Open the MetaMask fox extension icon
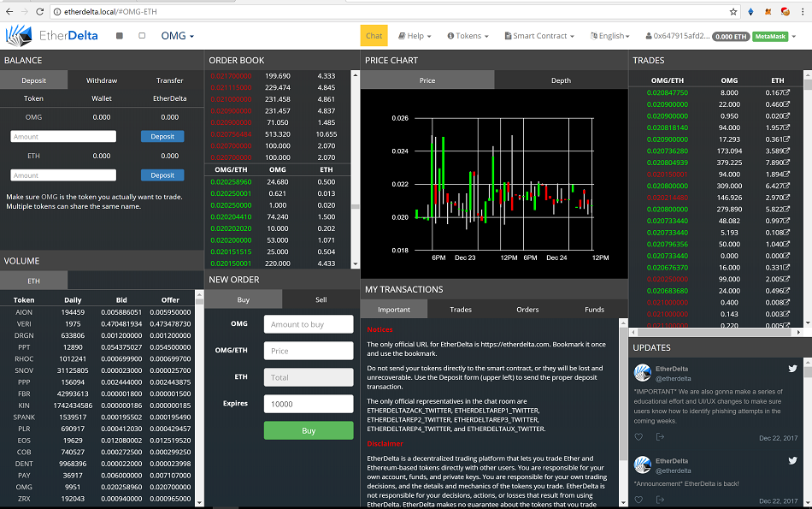 [768, 11]
